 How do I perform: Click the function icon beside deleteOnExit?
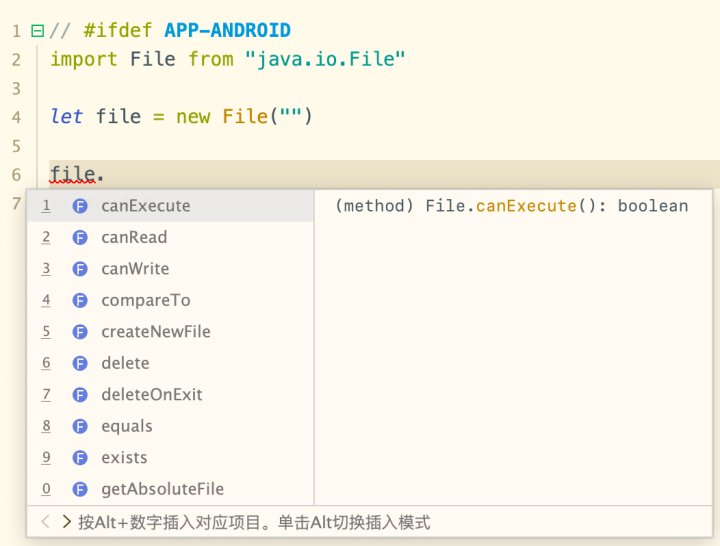[x=80, y=395]
